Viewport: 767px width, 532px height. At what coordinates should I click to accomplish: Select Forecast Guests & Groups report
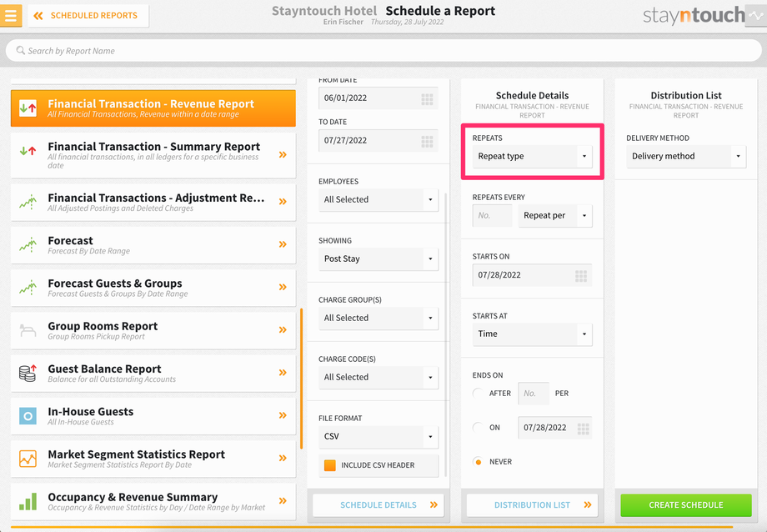click(x=153, y=288)
